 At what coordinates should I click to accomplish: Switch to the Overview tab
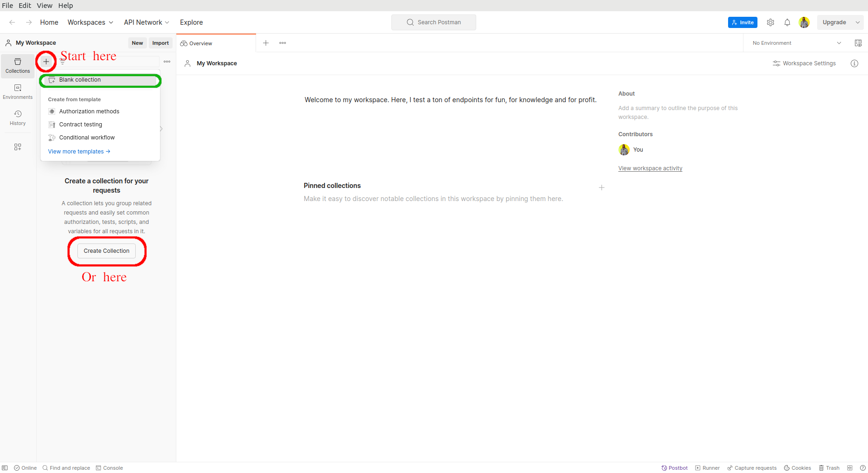201,43
